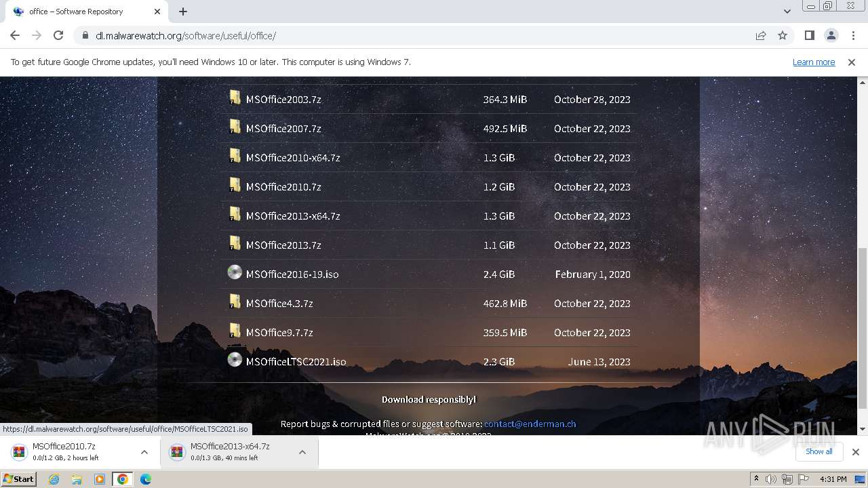Click the address bar URL
This screenshot has width=868, height=488.
coord(186,35)
